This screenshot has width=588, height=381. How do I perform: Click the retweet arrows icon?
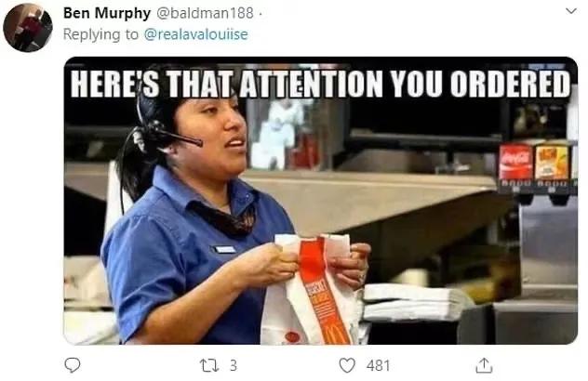pos(209,365)
